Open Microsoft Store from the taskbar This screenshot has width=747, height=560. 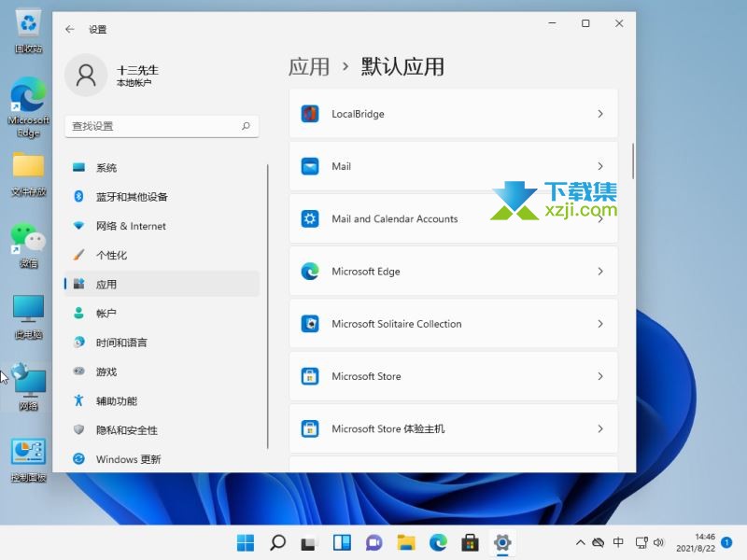471,542
